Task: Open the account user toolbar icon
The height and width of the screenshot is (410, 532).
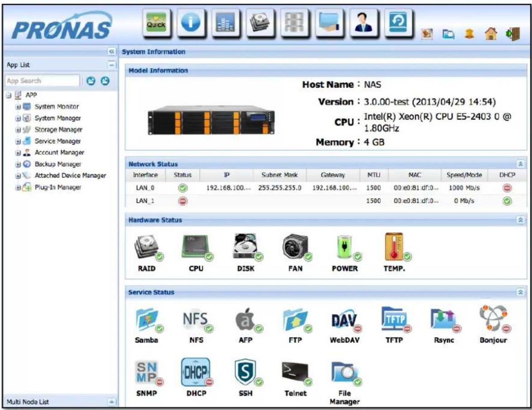Action: [x=364, y=23]
